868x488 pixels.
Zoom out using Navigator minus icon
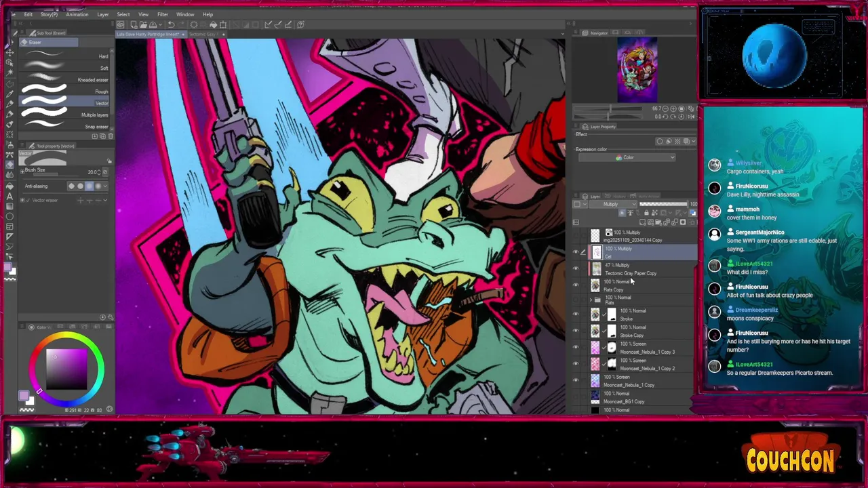665,108
